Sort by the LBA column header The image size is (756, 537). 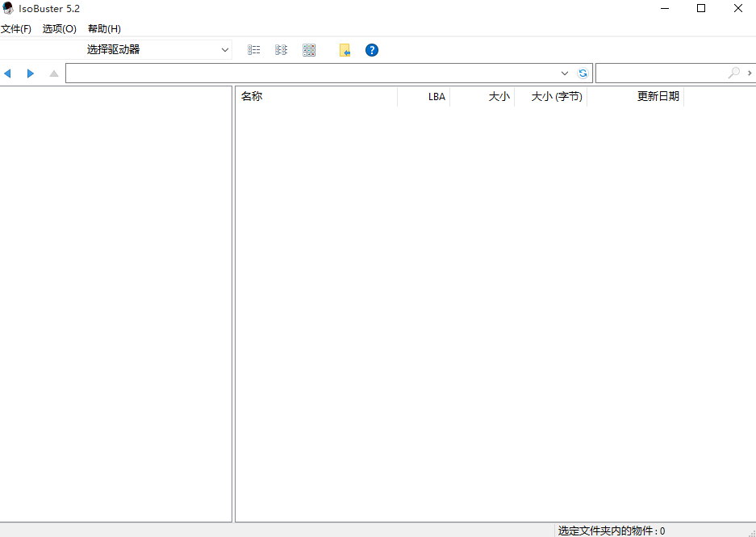tap(436, 96)
